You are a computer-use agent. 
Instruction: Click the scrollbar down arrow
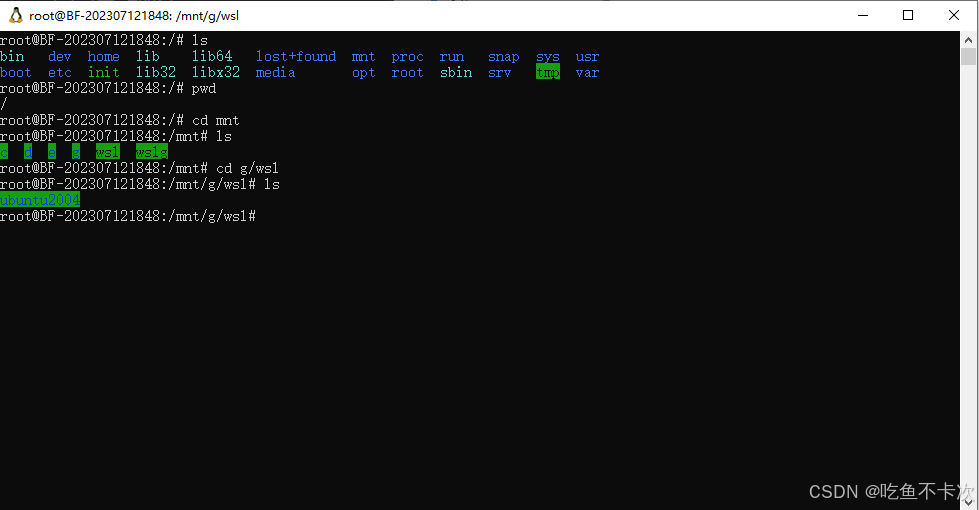[968, 502]
